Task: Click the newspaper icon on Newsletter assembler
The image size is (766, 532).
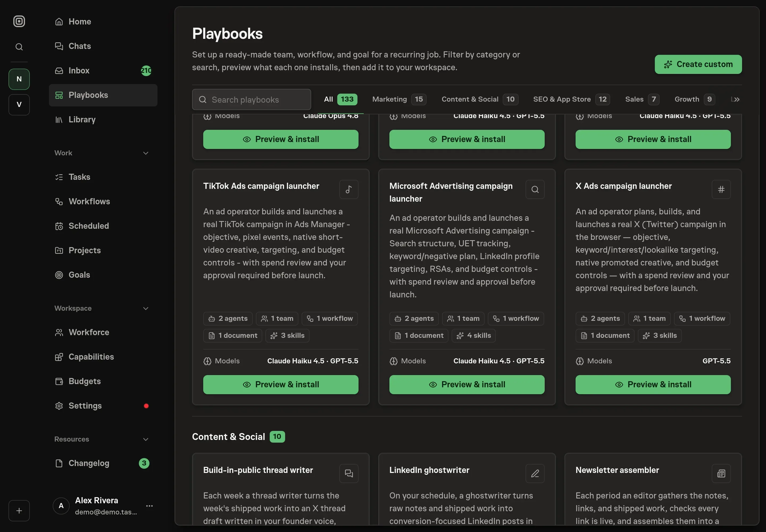Action: [x=721, y=473]
